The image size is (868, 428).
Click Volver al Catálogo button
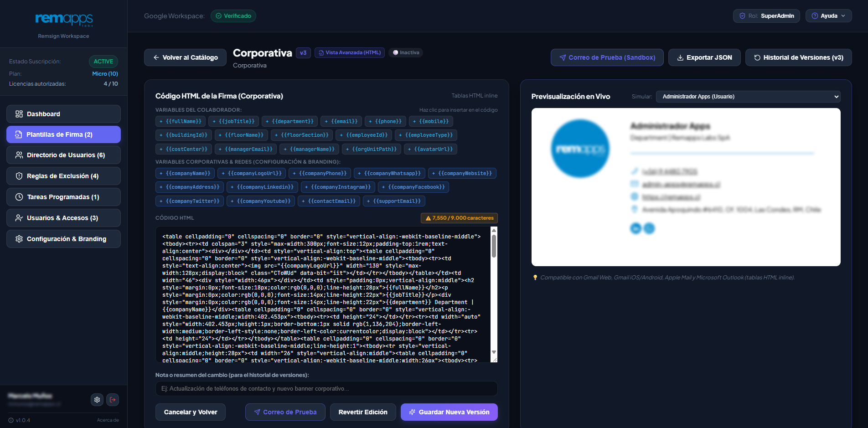185,57
